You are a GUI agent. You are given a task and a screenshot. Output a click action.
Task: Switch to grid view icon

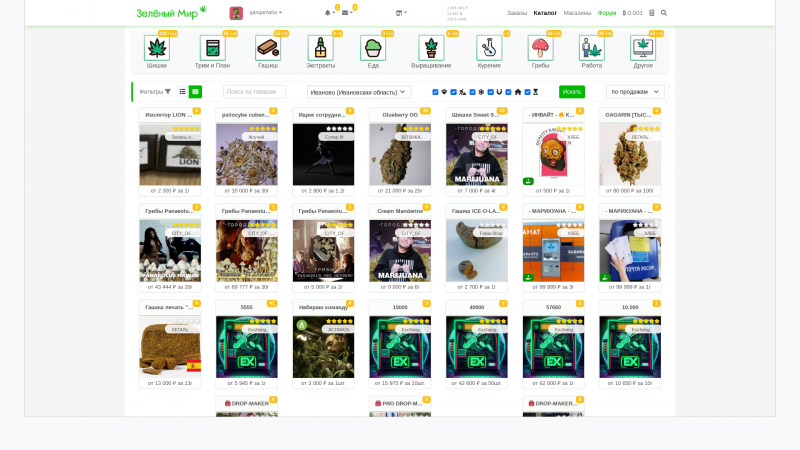(x=195, y=92)
